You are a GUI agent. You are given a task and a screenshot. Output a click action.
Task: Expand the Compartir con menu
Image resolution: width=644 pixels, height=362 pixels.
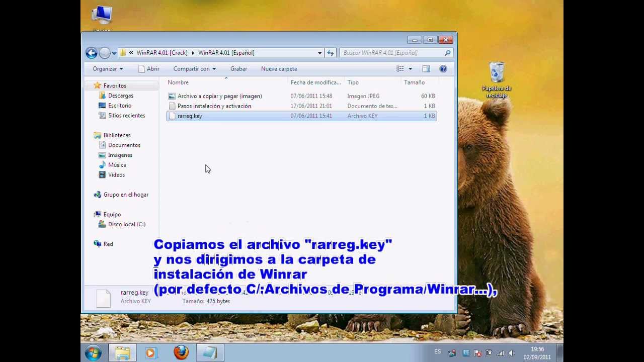pos(194,69)
